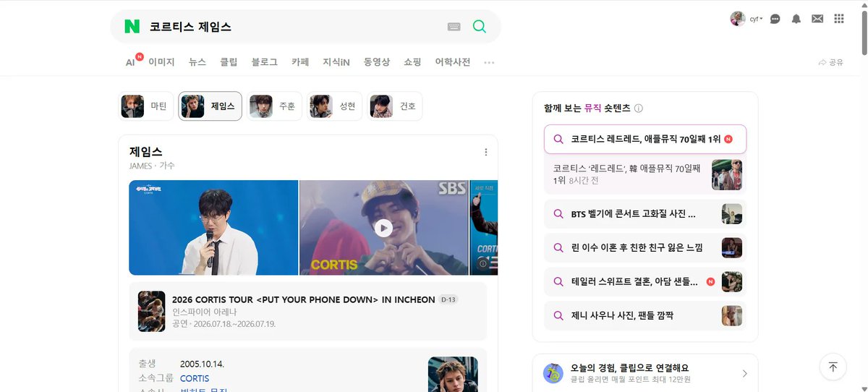Expand the 오늘의 경험 banner chevron
The height and width of the screenshot is (392, 868).
click(x=744, y=373)
